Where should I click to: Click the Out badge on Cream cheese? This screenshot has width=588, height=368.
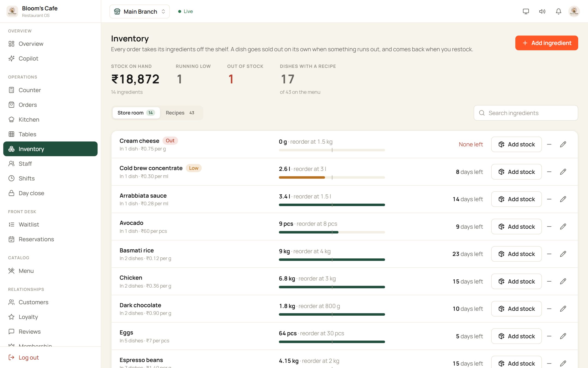(x=170, y=141)
